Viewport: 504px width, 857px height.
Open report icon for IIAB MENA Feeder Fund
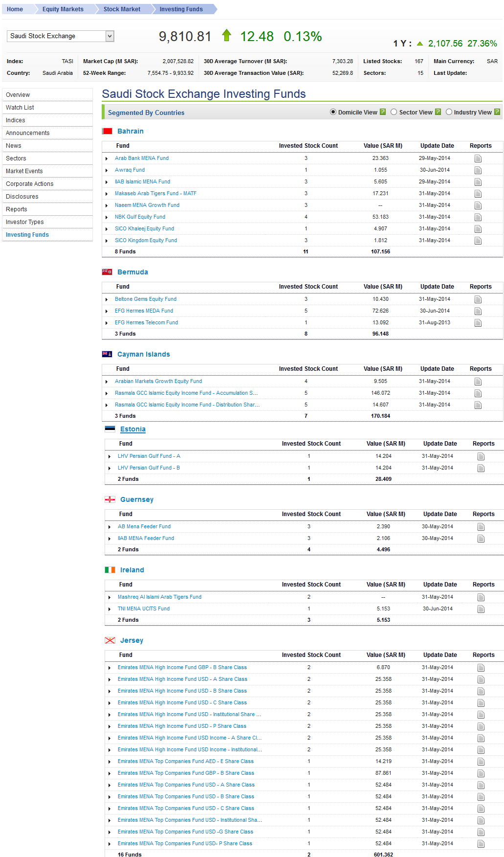click(481, 539)
